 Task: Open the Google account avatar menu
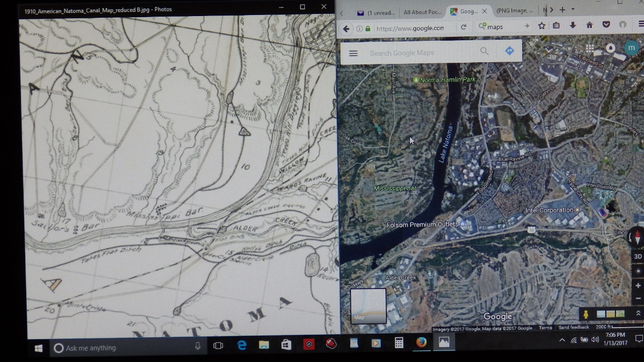pos(631,48)
